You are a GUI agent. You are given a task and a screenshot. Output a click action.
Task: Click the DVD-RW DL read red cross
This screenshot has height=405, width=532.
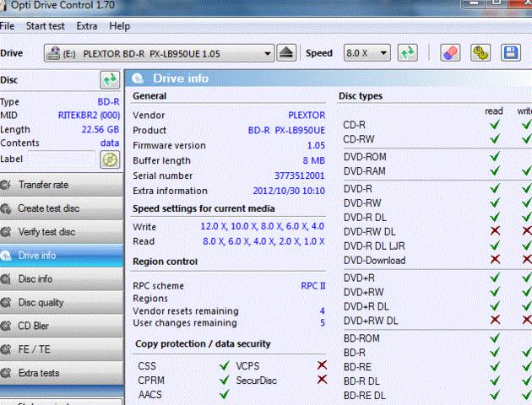[x=495, y=231]
